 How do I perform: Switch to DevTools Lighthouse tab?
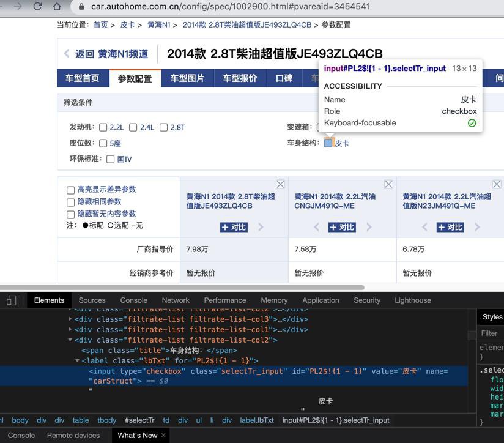click(413, 300)
